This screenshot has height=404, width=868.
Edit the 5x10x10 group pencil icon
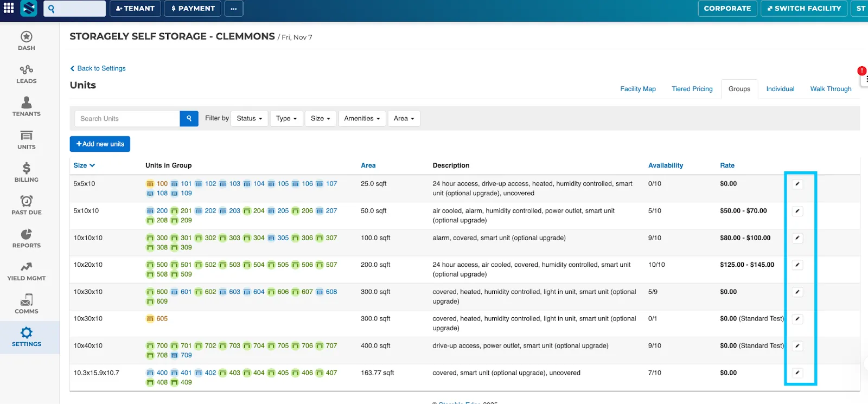[797, 211]
